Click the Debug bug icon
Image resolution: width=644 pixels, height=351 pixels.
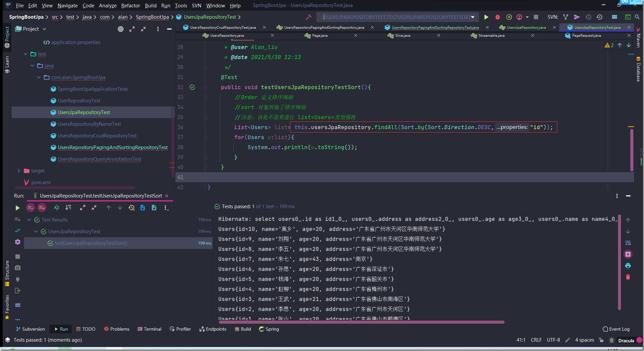[497, 17]
